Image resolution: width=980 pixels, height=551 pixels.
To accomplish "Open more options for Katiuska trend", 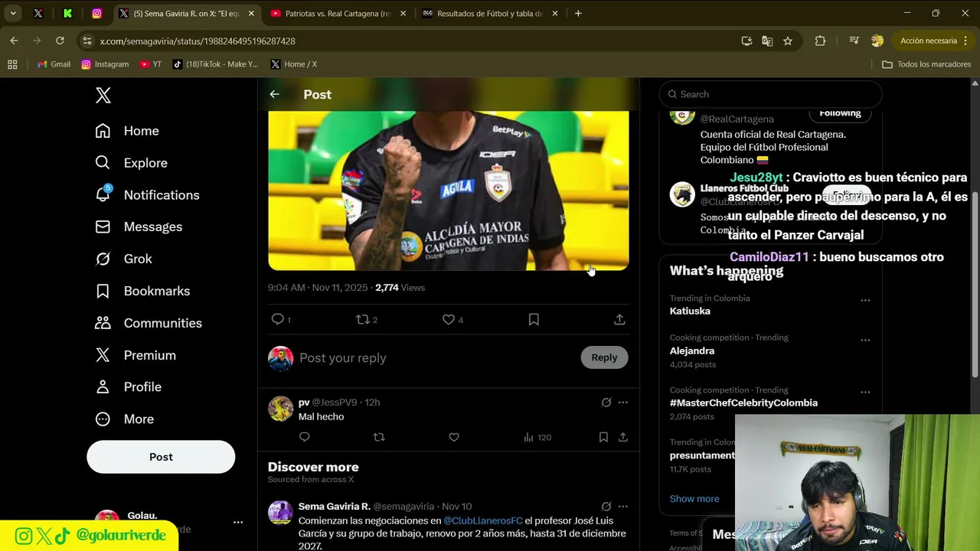I will 865,301.
